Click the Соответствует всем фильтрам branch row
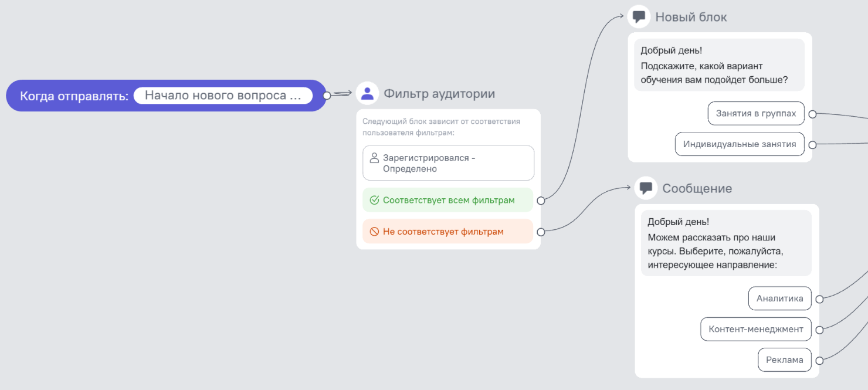The width and height of the screenshot is (868, 390). 448,201
